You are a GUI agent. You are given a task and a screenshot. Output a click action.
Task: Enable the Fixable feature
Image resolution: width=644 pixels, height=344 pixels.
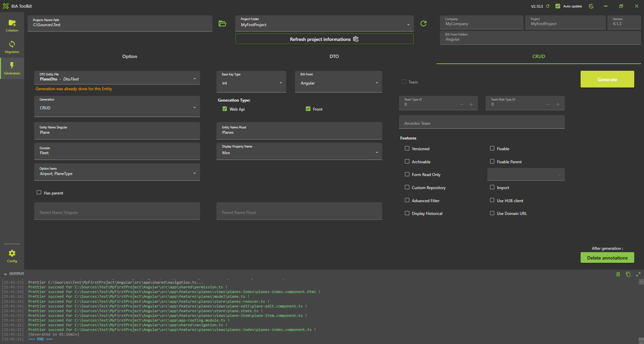492,148
